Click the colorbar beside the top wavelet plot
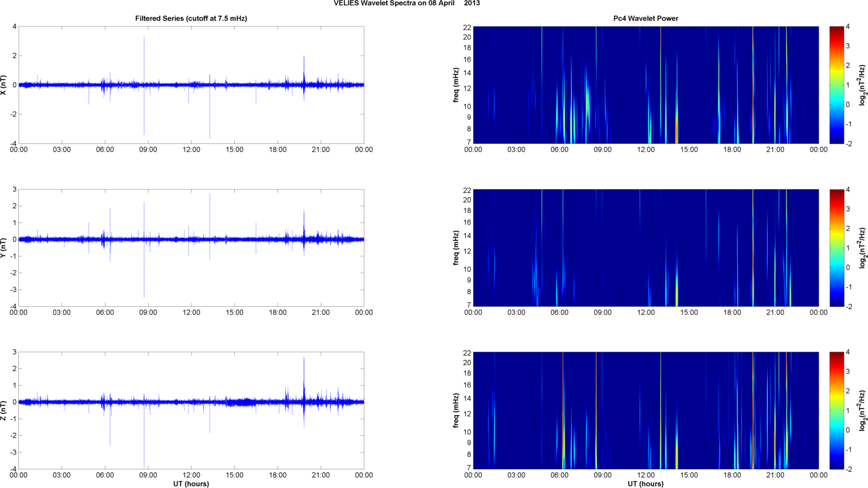The width and height of the screenshot is (868, 488). 836,85
